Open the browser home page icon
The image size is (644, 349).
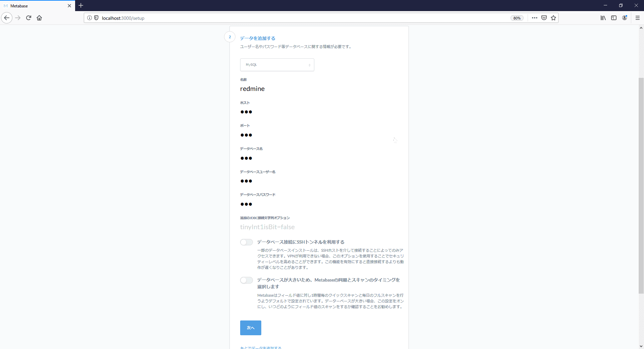point(39,18)
